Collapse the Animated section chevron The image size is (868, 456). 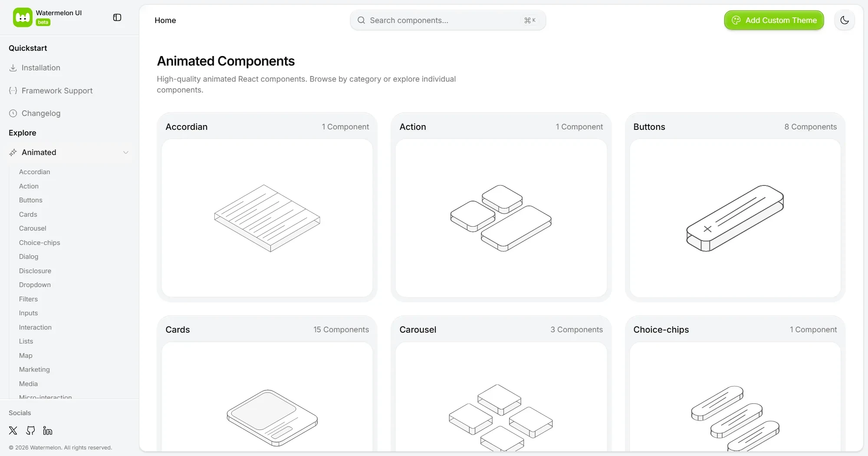tap(126, 152)
